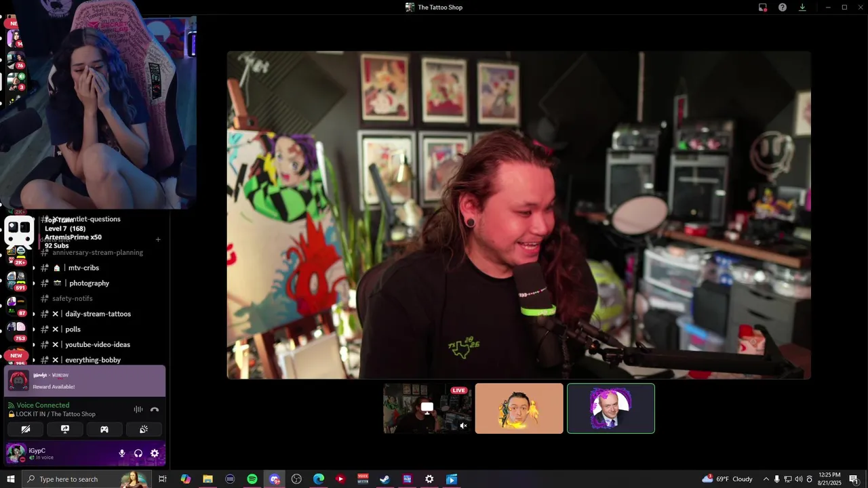This screenshot has width=868, height=488.
Task: Open the clock showing 12:25 PM
Action: point(829,479)
